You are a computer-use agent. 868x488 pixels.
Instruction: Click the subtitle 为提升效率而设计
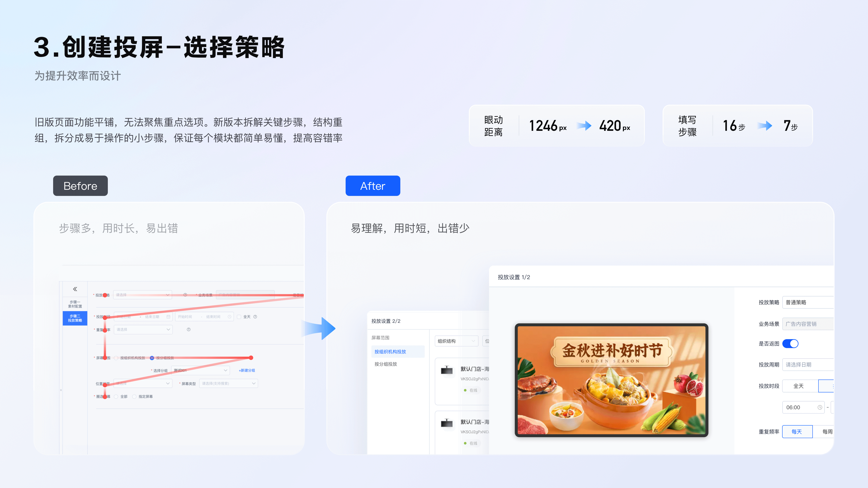pyautogui.click(x=78, y=75)
